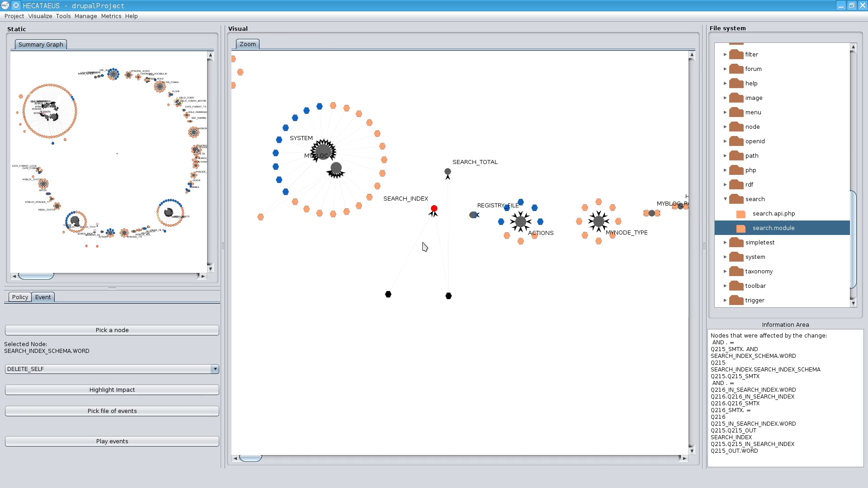
Task: Open the Manage menu
Action: click(86, 16)
